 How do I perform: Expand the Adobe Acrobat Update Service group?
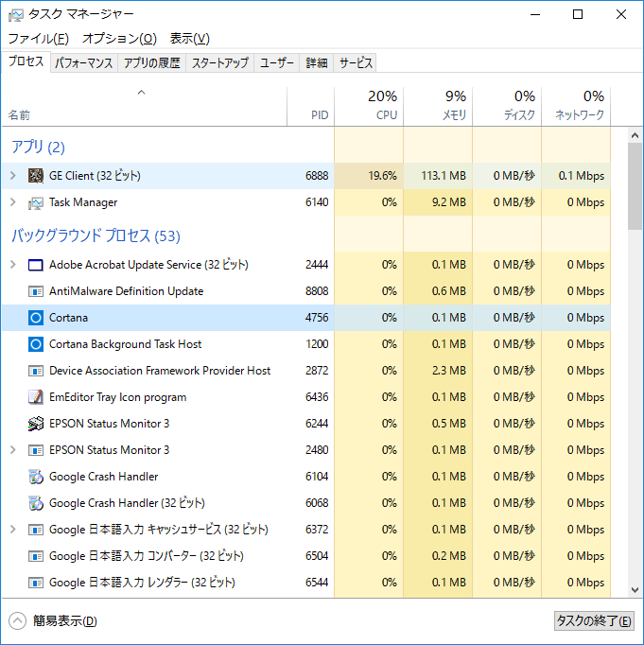(x=13, y=265)
